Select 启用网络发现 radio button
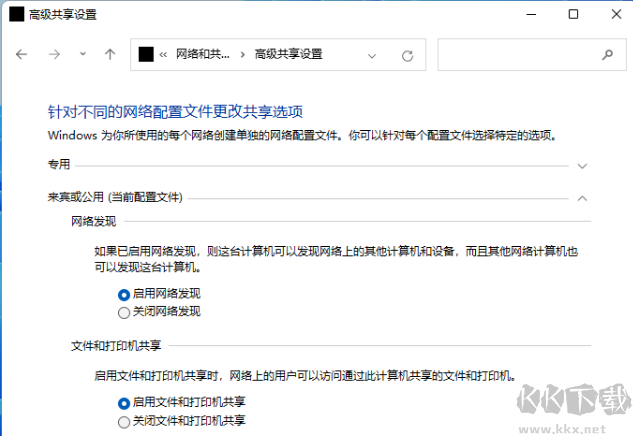This screenshot has width=633, height=436. click(x=124, y=295)
